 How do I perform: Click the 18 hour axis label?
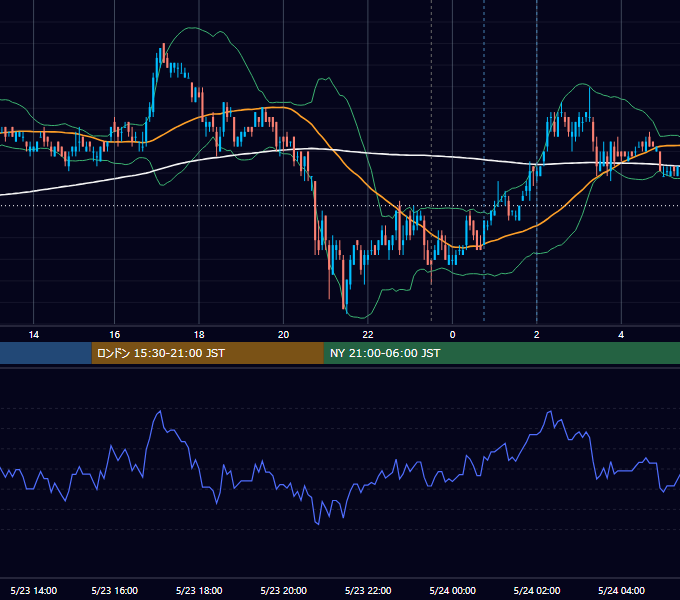(199, 335)
